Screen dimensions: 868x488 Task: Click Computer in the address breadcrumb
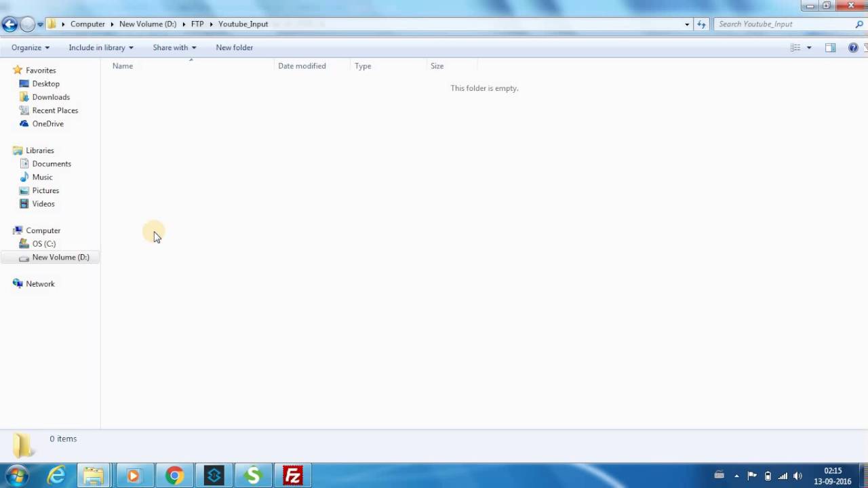point(87,24)
